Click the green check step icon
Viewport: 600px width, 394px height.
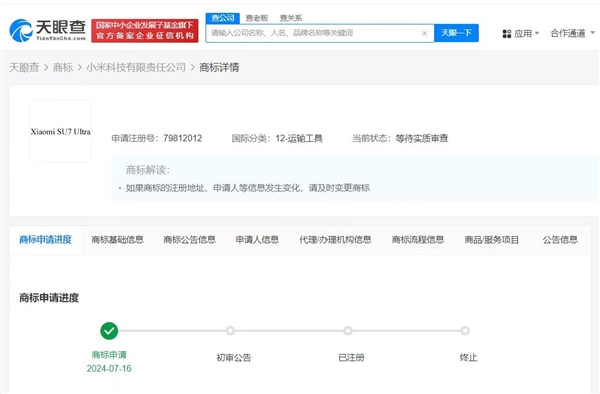pos(109,331)
